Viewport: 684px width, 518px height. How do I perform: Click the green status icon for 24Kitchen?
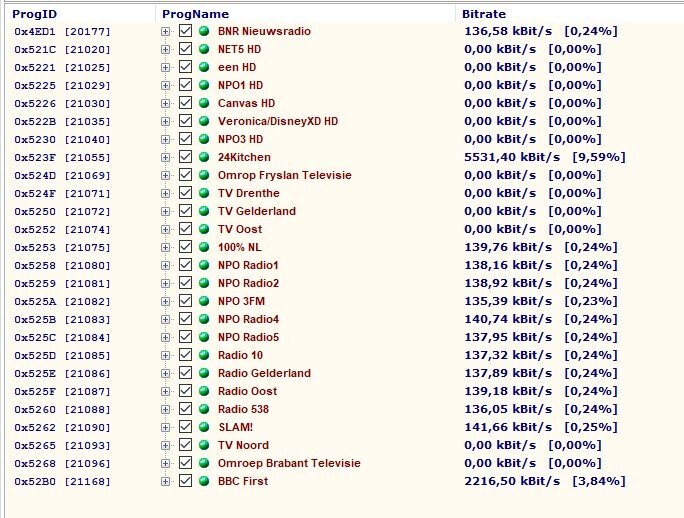(x=204, y=157)
